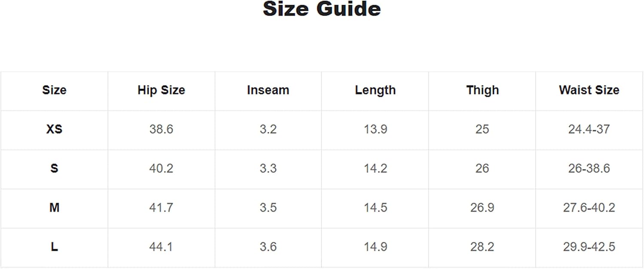Screen dimensions: 644x269
Task: Click the Hip Size column header
Action: click(x=161, y=90)
